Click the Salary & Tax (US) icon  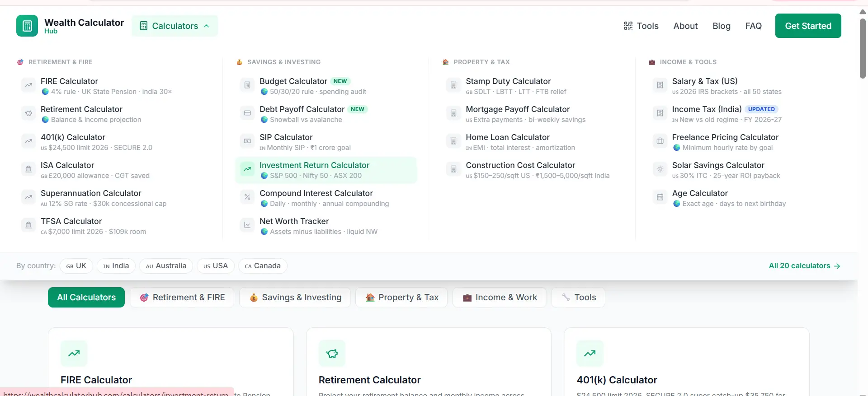[660, 85]
